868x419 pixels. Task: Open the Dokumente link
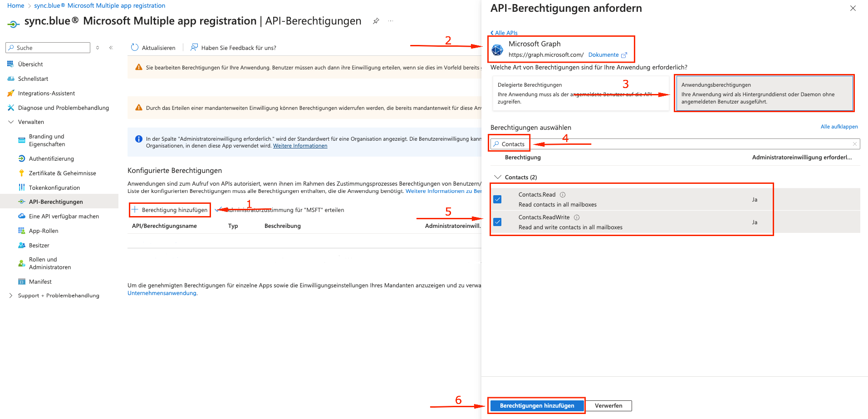pos(603,55)
